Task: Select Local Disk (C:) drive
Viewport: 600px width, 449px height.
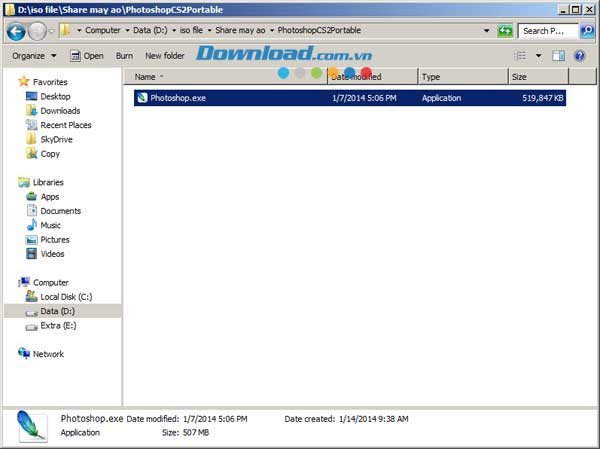Action: (x=66, y=297)
